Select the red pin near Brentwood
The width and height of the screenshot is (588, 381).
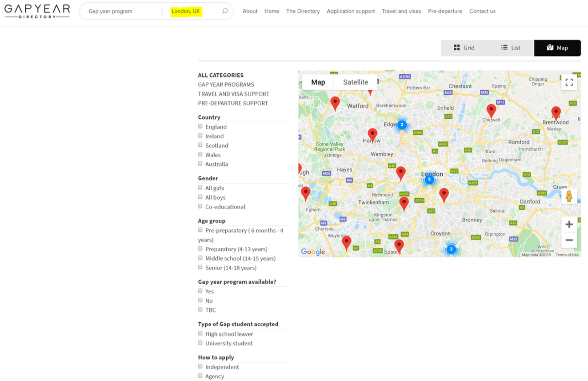(556, 114)
